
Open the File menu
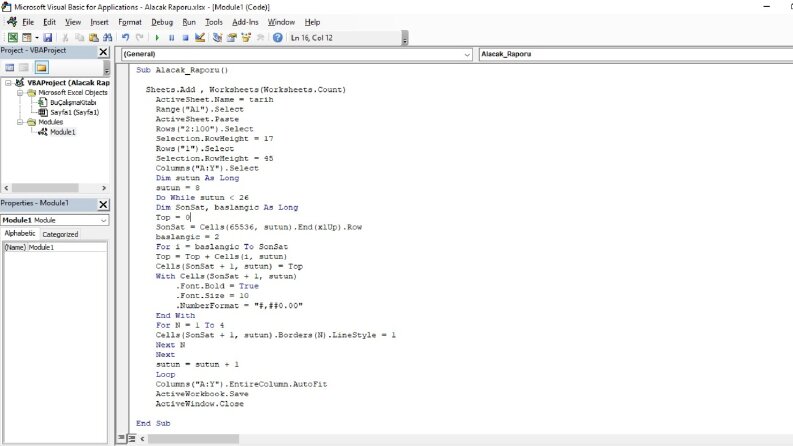(x=28, y=22)
